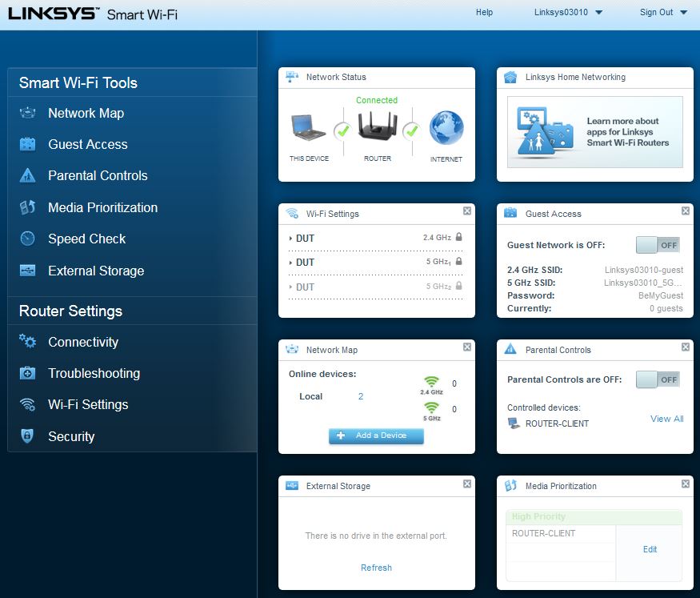Click View All controlled devices link
This screenshot has width=700, height=598.
[666, 419]
